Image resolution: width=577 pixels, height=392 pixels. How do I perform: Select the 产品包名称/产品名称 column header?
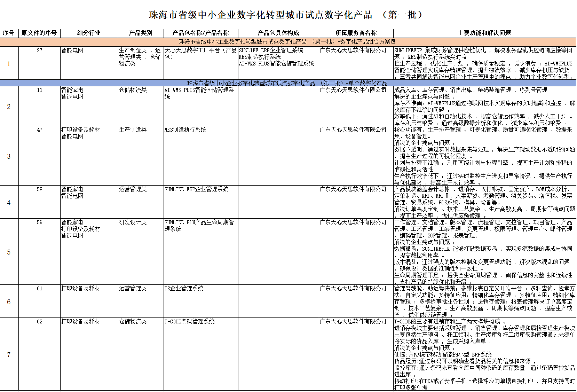(x=201, y=33)
